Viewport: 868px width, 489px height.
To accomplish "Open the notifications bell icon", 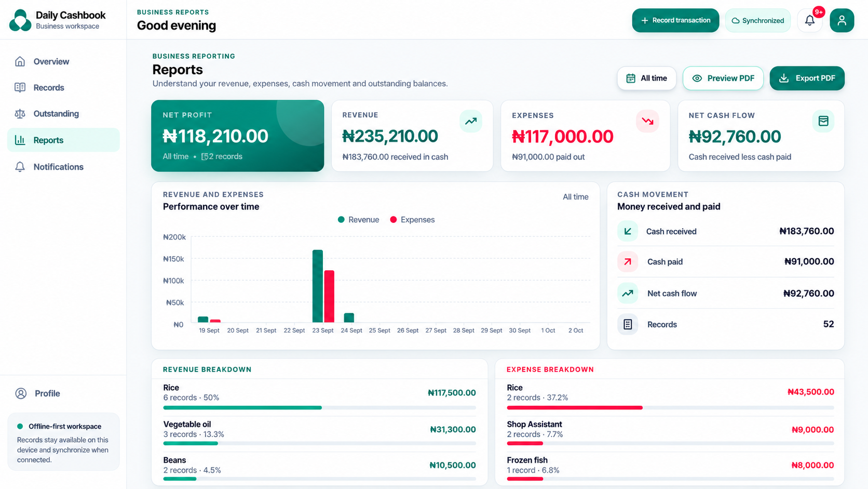I will tap(809, 20).
